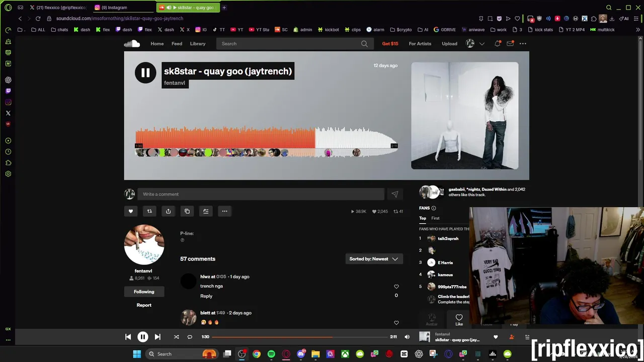Image resolution: width=644 pixels, height=362 pixels.
Task: Open the For Artists link
Action: point(420,44)
